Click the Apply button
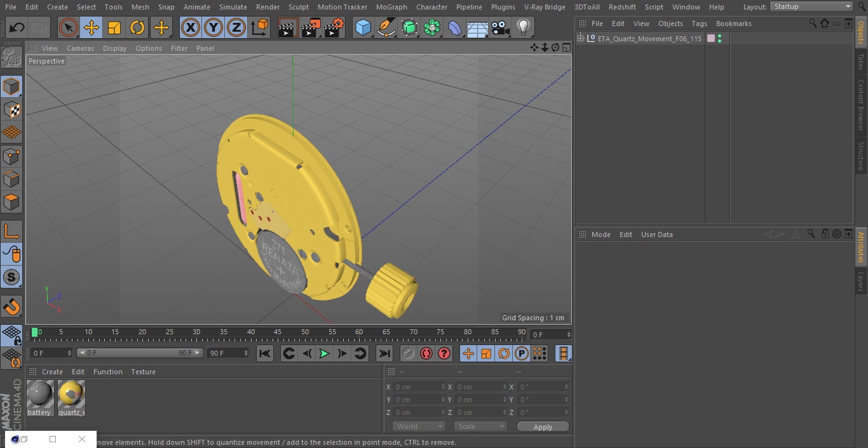This screenshot has height=448, width=868. [x=543, y=427]
